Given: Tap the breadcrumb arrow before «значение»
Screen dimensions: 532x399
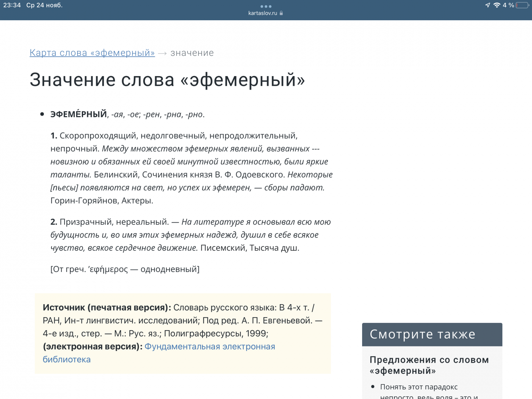Looking at the screenshot, I should tap(162, 53).
